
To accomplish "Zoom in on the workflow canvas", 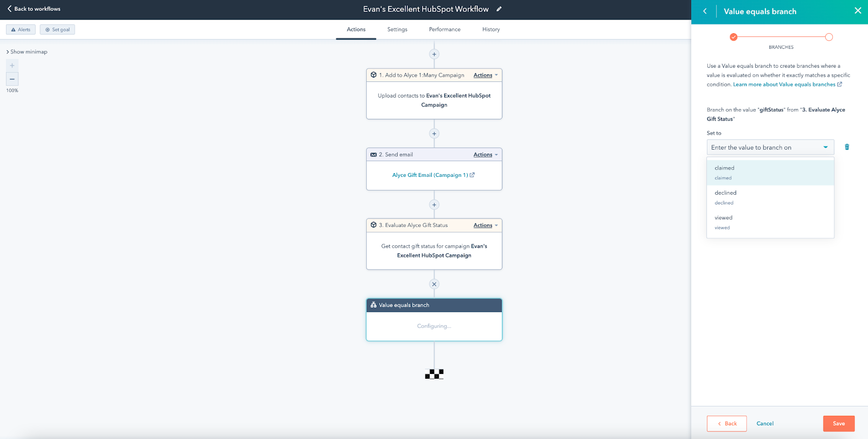I will coord(12,66).
